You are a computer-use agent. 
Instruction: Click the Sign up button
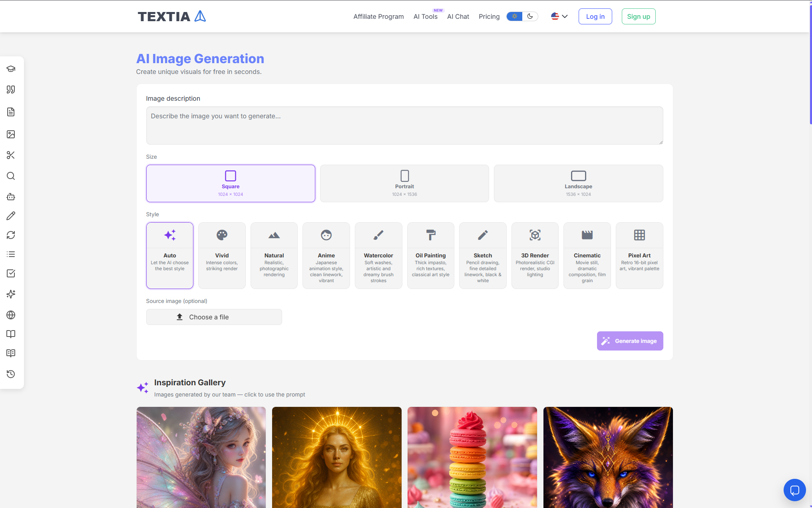638,16
